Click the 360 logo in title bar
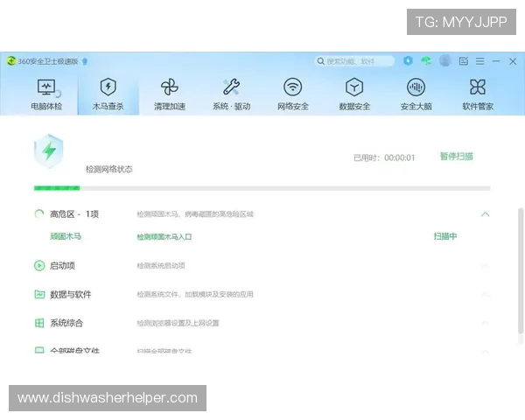Image resolution: width=525 pixels, height=420 pixels. (x=11, y=61)
